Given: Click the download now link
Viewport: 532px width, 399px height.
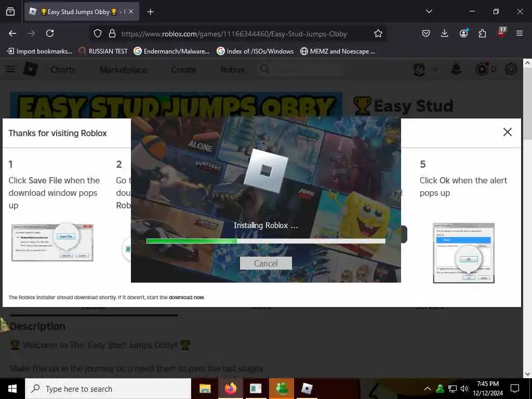Looking at the screenshot, I should pyautogui.click(x=187, y=298).
